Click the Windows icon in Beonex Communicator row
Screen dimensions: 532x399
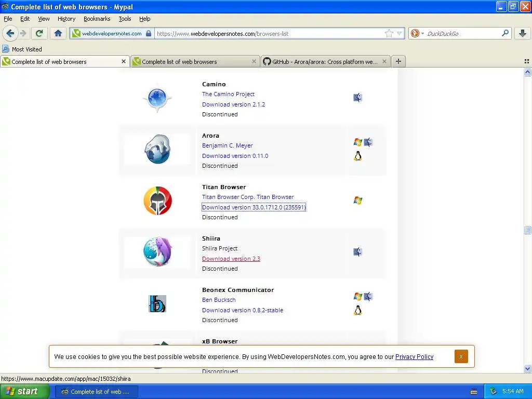(x=357, y=297)
